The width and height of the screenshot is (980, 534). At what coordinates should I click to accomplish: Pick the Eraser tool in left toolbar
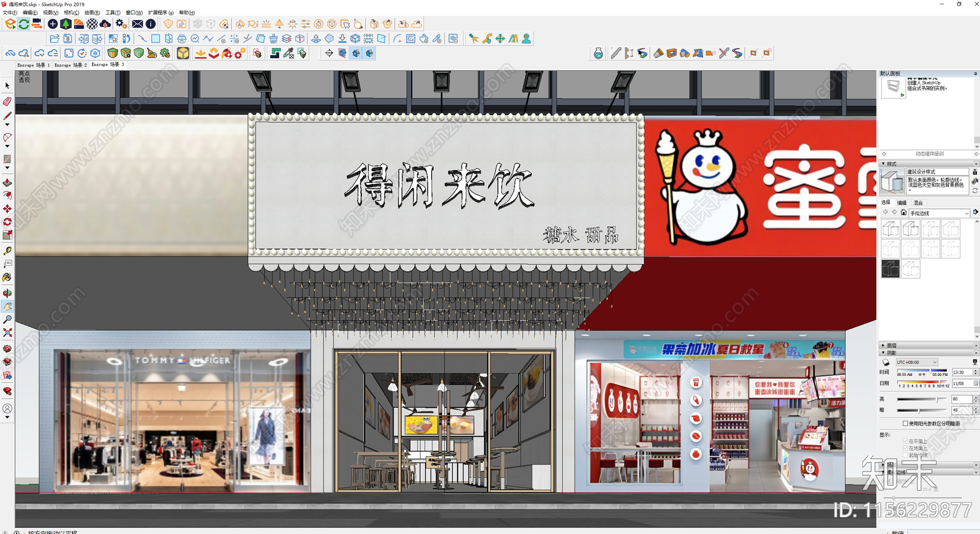coord(7,101)
